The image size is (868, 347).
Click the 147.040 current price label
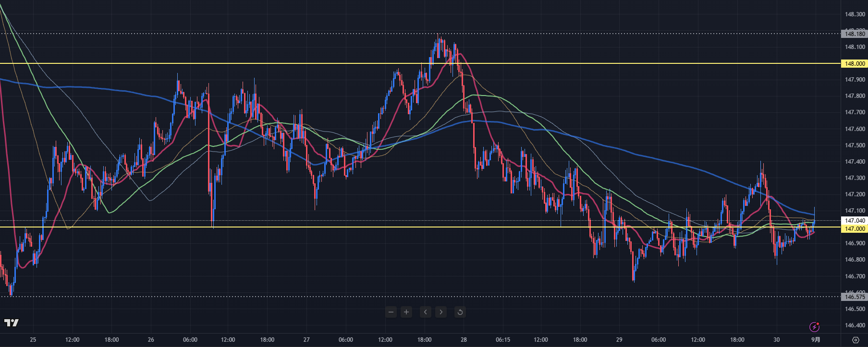click(x=855, y=221)
